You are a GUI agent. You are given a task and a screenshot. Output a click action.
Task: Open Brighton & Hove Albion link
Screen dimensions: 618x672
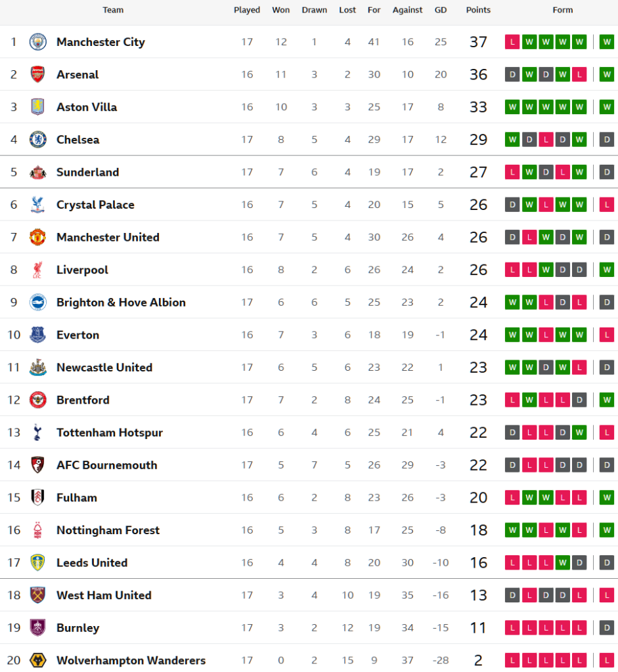(x=121, y=303)
